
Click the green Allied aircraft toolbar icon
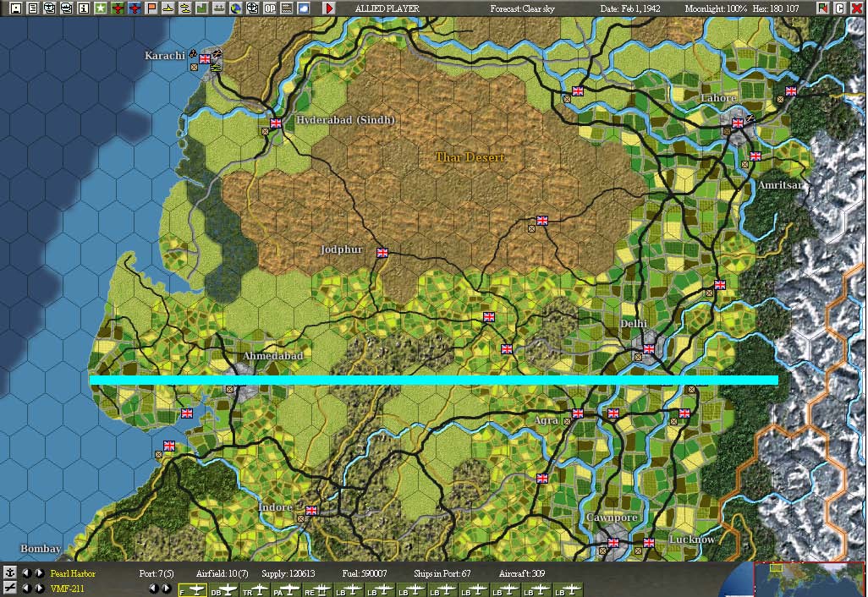pyautogui.click(x=117, y=8)
